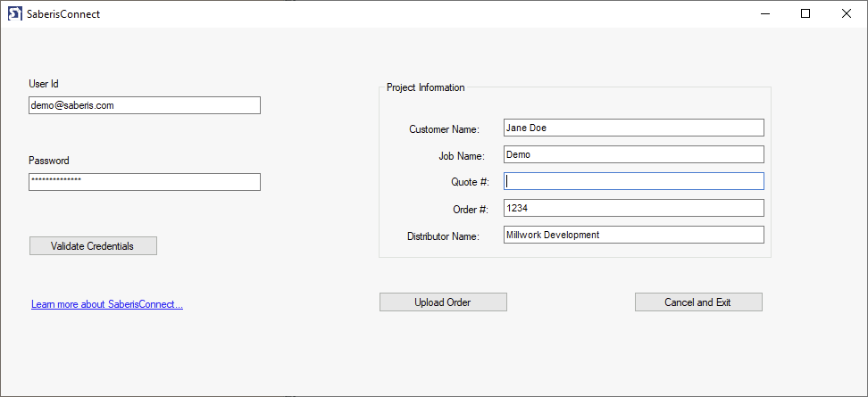Focus the Order # field showing 1234
This screenshot has width=868, height=397.
pyautogui.click(x=633, y=208)
